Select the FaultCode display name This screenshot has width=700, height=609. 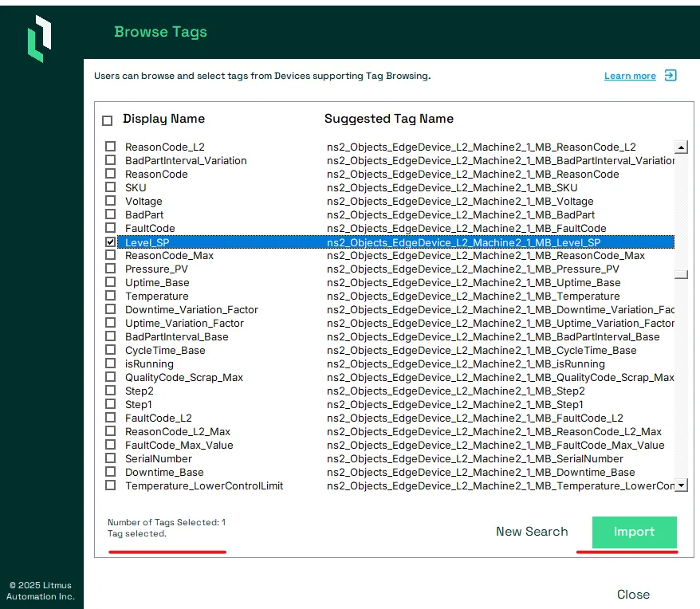(x=150, y=228)
